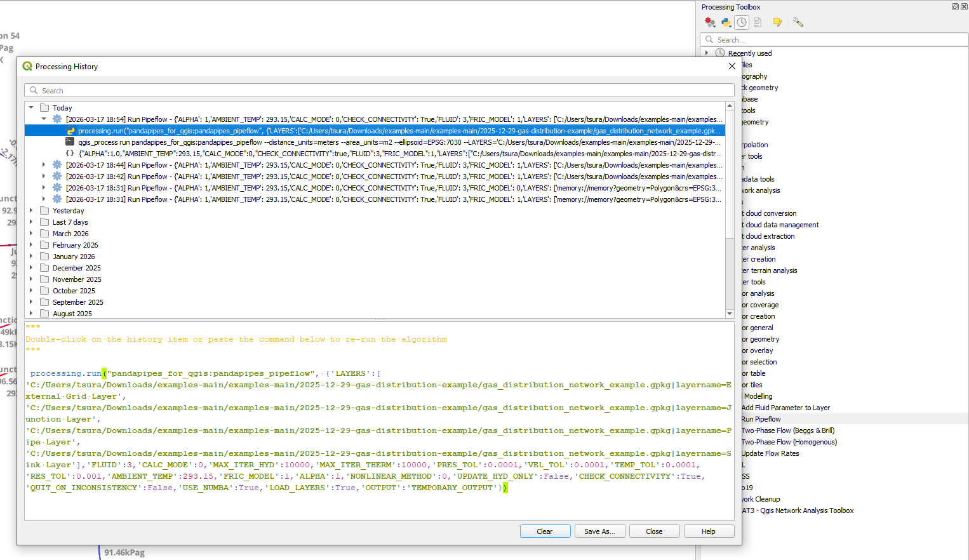The width and height of the screenshot is (969, 560).
Task: Select Update Flow Rates algorithm
Action: pos(770,453)
